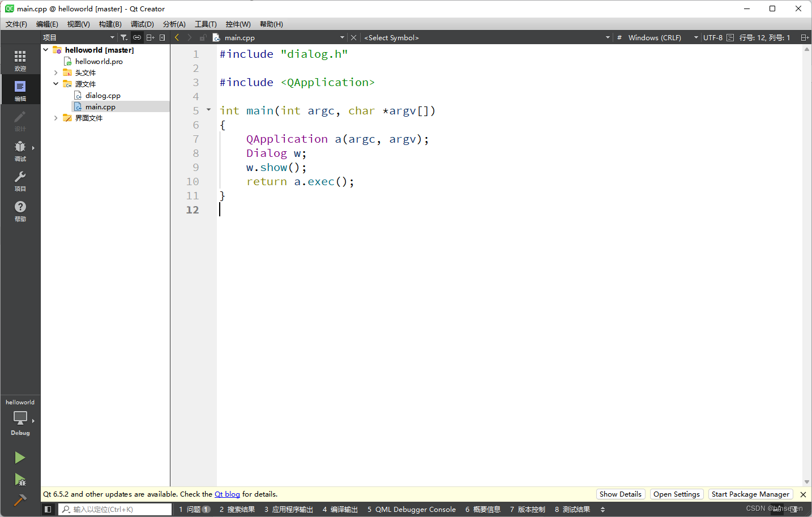Open the 1 问题 issues pane
This screenshot has width=812, height=517.
[x=194, y=509]
